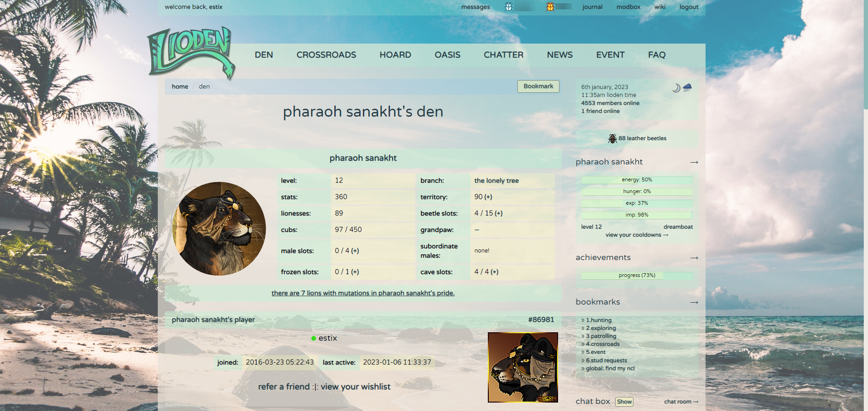Click cave slots plus (+) link

tap(494, 272)
